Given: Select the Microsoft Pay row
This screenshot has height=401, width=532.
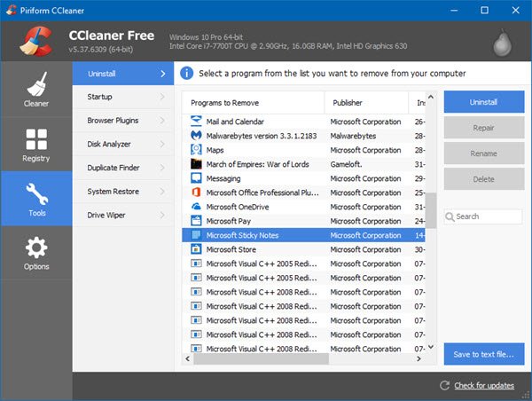Looking at the screenshot, I should pos(303,221).
